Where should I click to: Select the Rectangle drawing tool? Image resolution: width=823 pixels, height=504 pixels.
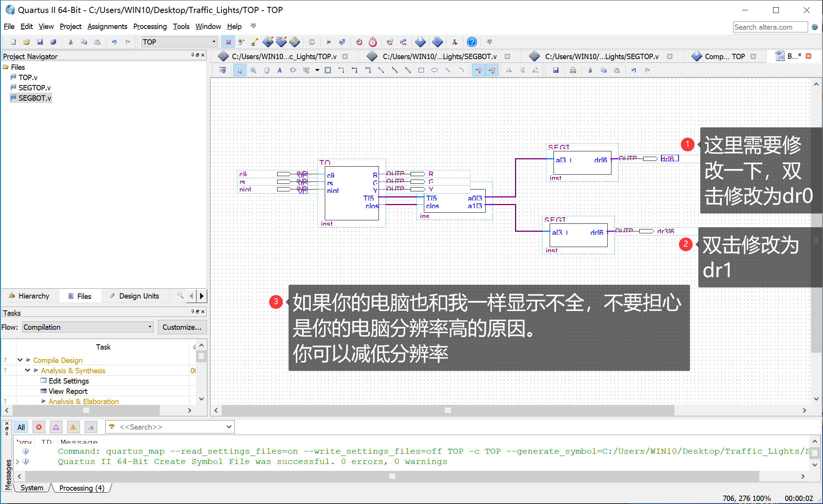point(421,70)
